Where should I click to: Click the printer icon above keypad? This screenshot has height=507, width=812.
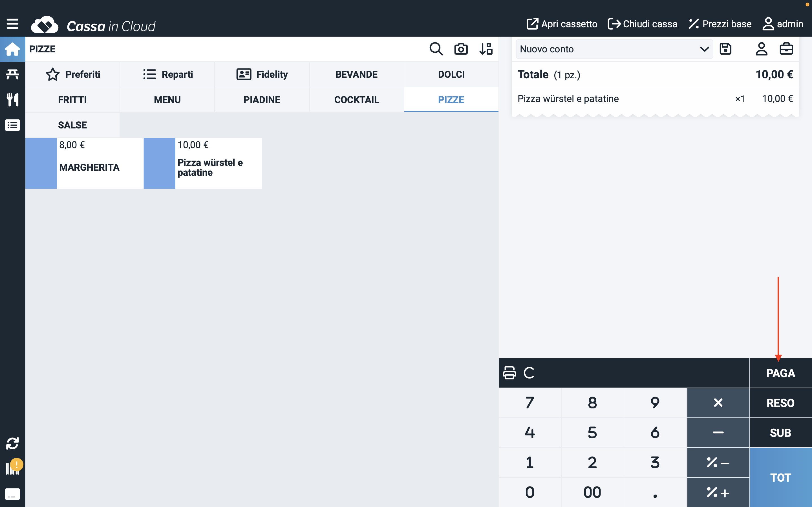pos(509,373)
